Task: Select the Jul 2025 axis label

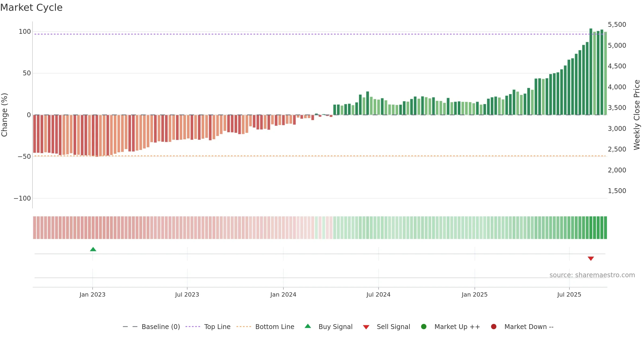Action: pos(569,295)
